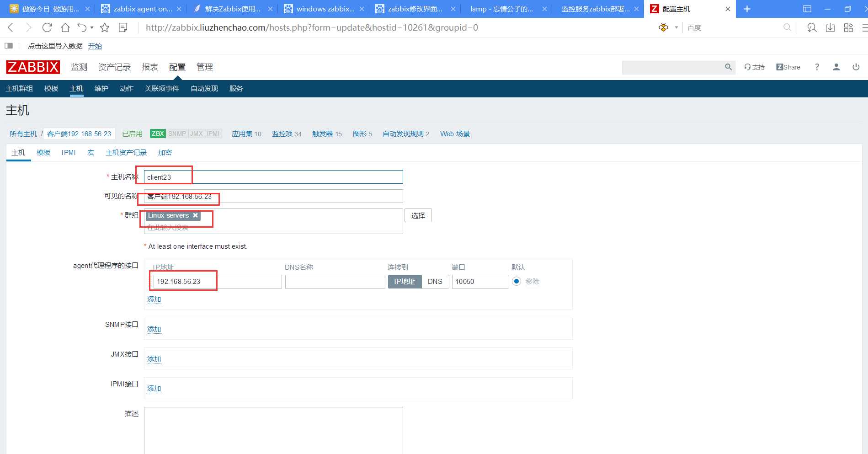This screenshot has width=868, height=454.
Task: Open 管理 top menu
Action: click(x=205, y=67)
